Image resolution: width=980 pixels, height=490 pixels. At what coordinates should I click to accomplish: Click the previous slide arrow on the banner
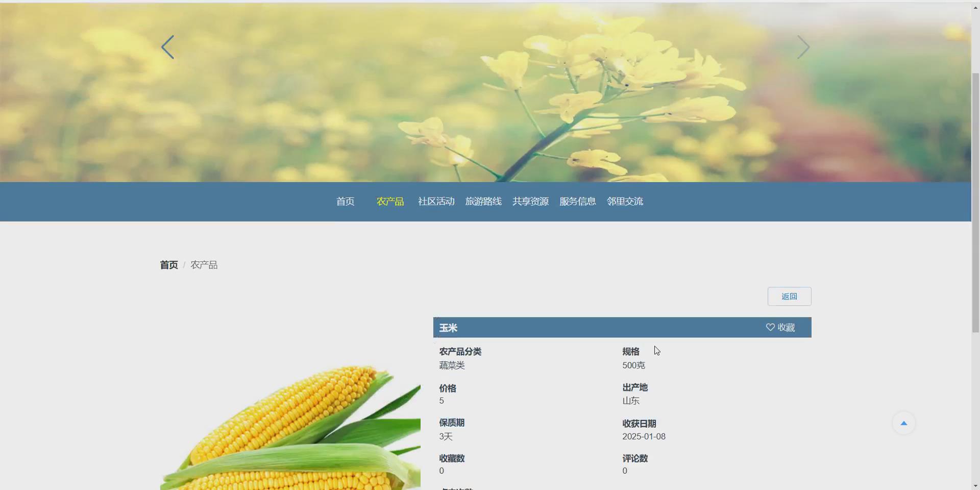(x=168, y=46)
